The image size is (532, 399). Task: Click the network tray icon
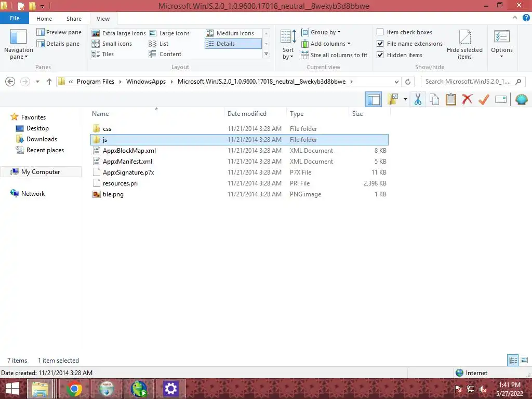pos(471,389)
